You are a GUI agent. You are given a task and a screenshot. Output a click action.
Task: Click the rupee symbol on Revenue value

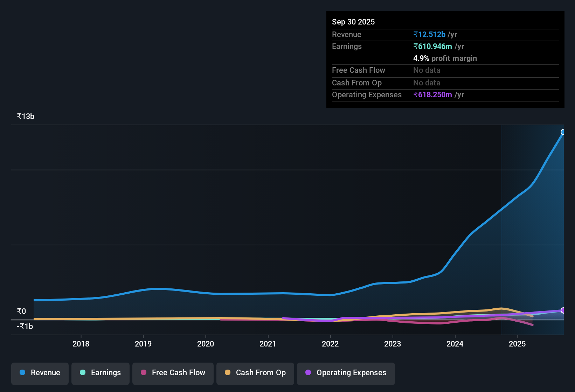416,34
